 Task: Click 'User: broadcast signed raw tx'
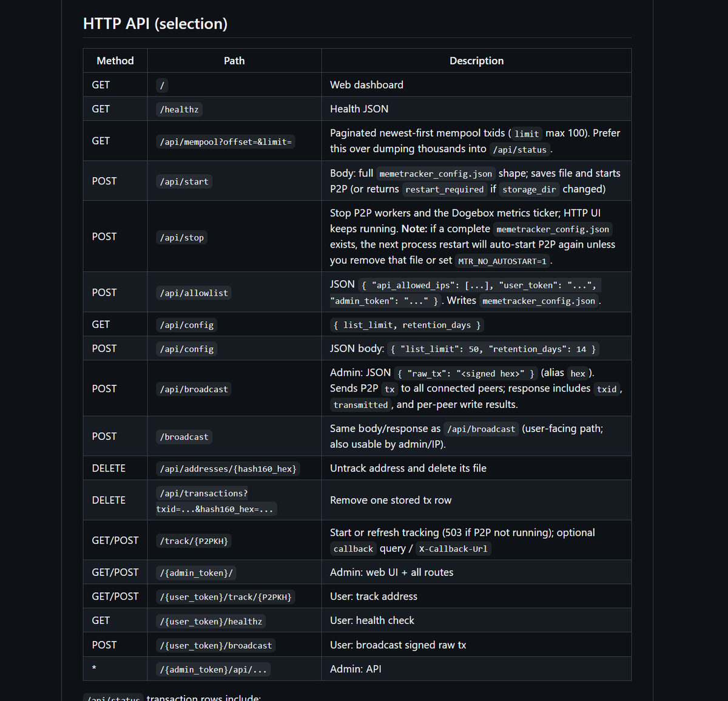398,645
